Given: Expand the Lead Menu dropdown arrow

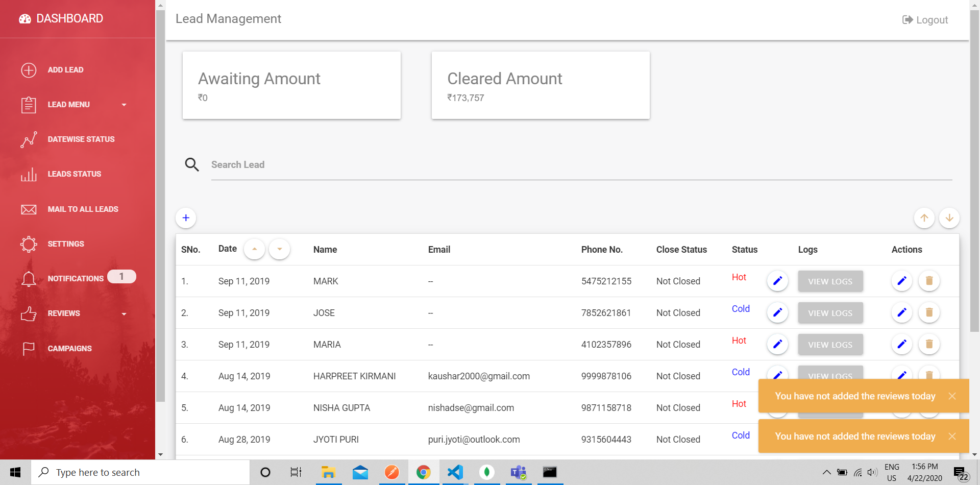Looking at the screenshot, I should pyautogui.click(x=124, y=105).
